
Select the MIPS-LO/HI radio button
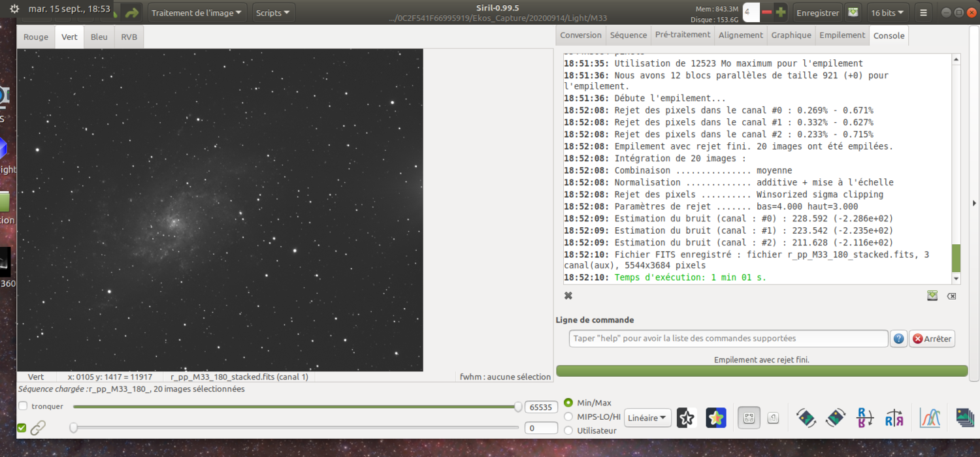[568, 417]
